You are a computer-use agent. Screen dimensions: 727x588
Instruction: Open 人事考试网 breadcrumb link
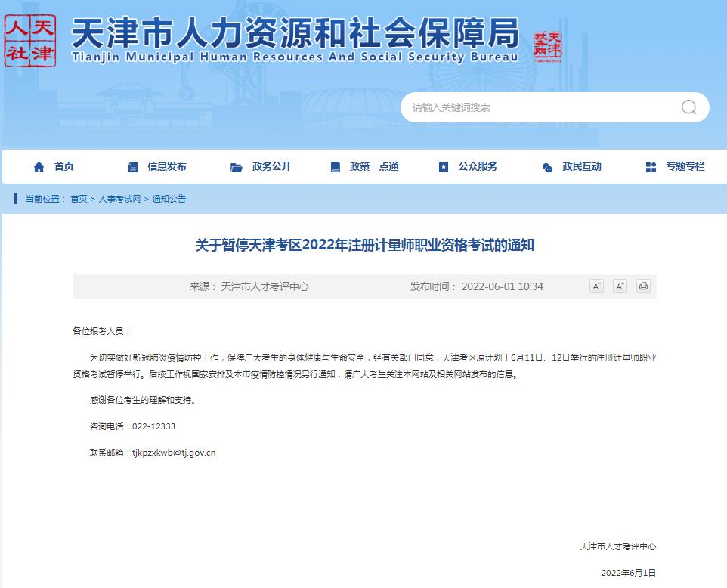tap(119, 199)
